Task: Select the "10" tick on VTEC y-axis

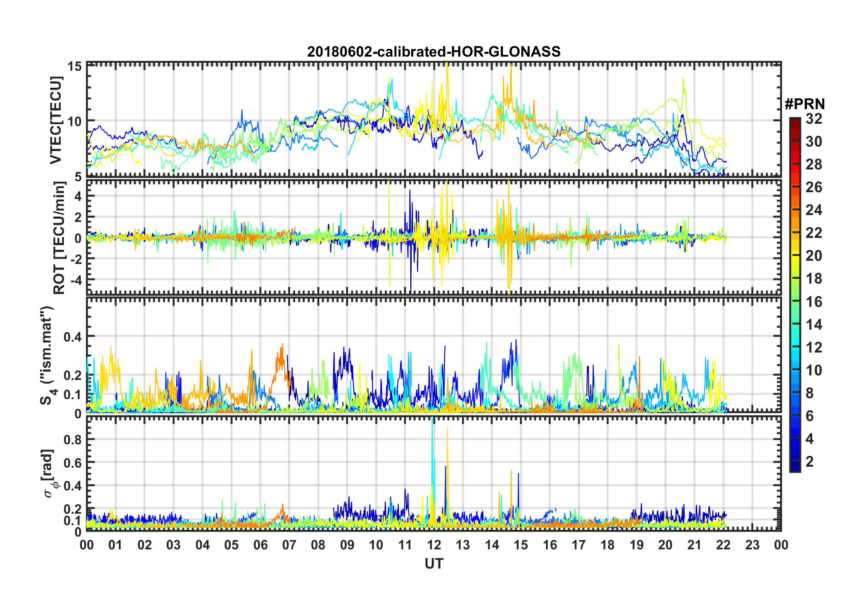Action: 74,121
